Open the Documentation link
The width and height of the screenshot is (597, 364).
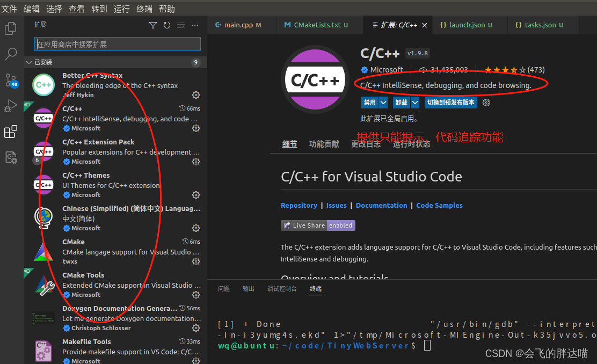tap(382, 205)
